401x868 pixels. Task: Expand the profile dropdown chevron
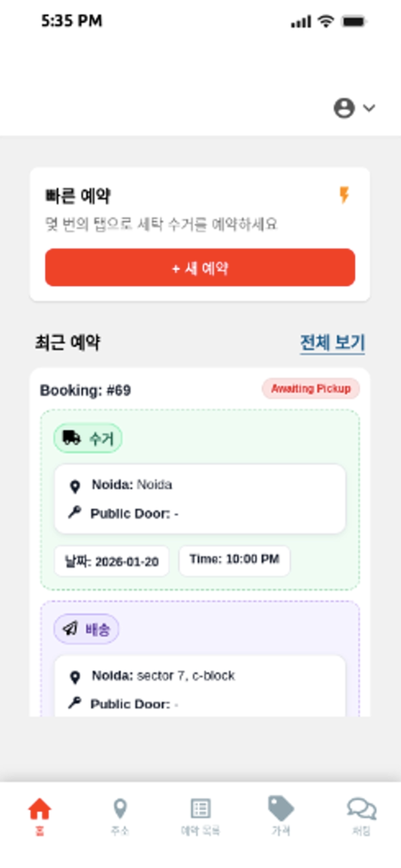point(369,108)
